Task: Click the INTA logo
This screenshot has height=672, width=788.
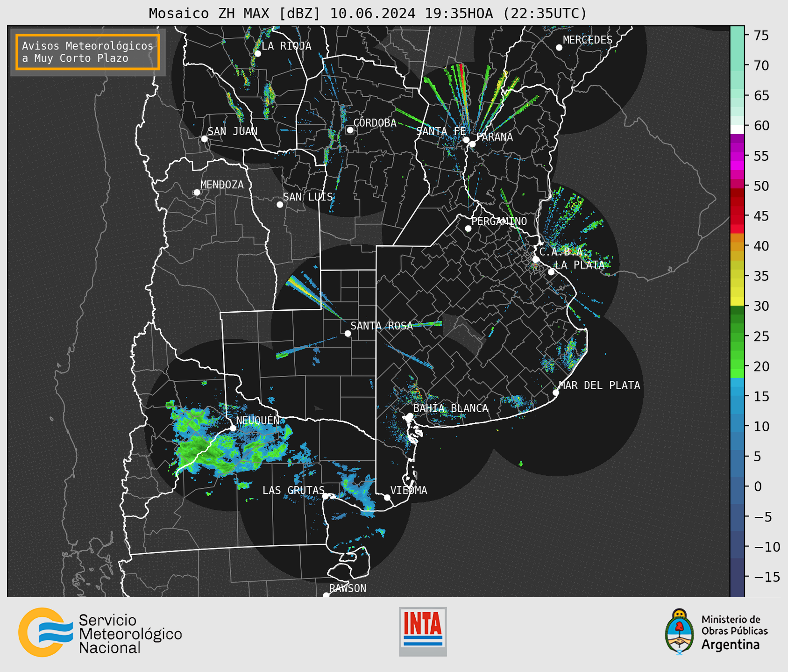Action: (423, 631)
